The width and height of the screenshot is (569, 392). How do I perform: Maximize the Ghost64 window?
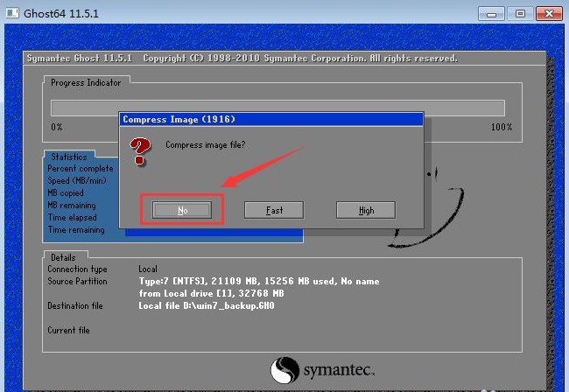520,14
